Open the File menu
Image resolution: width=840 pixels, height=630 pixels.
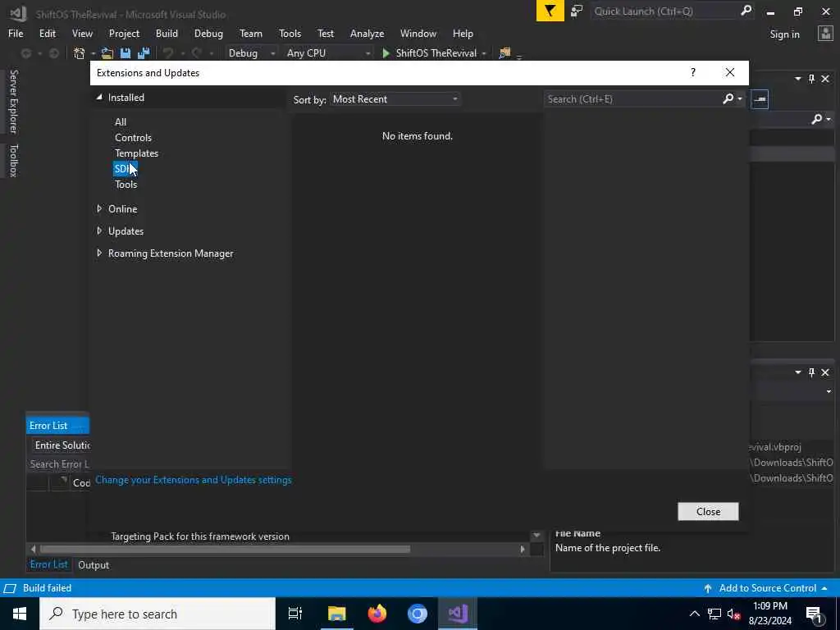pyautogui.click(x=16, y=33)
